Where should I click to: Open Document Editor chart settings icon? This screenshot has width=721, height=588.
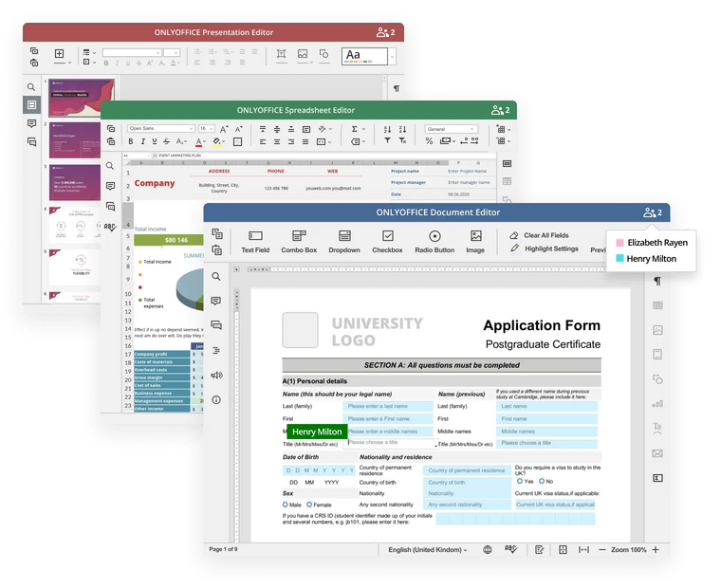click(657, 404)
